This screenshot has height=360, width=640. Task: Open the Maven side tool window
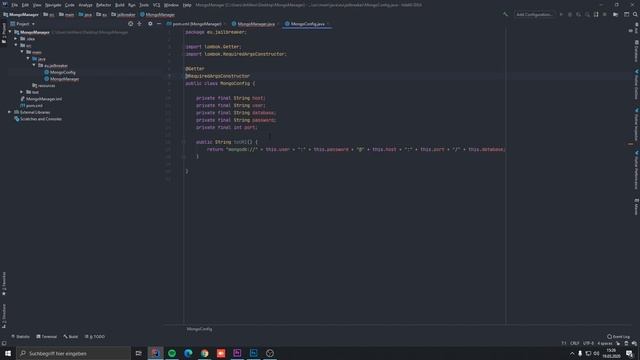[x=636, y=207]
